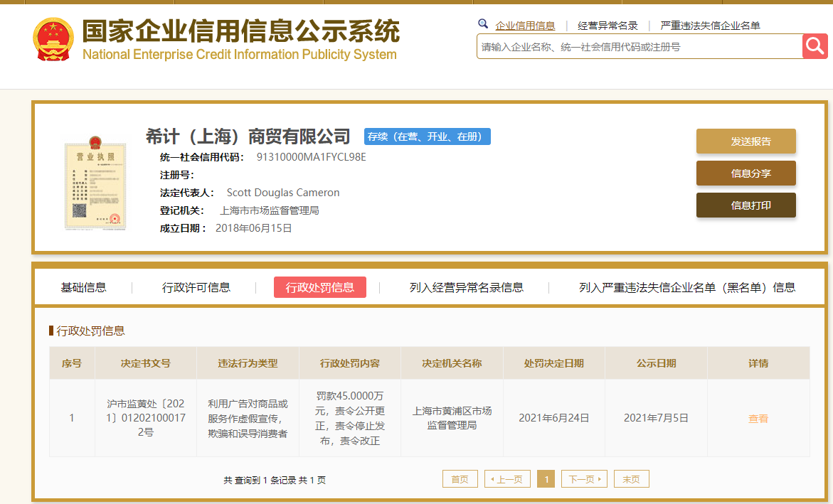
Task: Click the 信息分享 button
Action: pyautogui.click(x=746, y=173)
